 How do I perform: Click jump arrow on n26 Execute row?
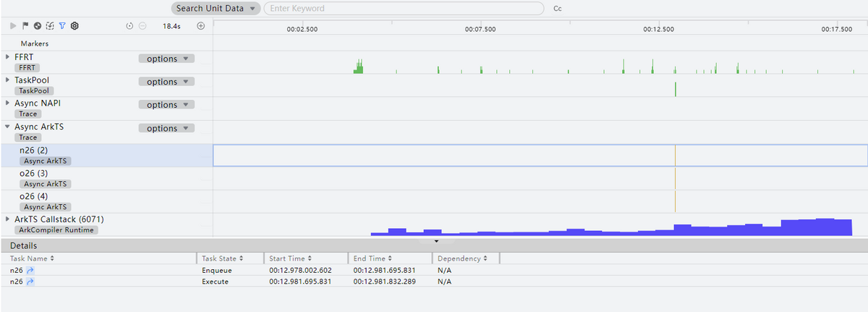[30, 282]
